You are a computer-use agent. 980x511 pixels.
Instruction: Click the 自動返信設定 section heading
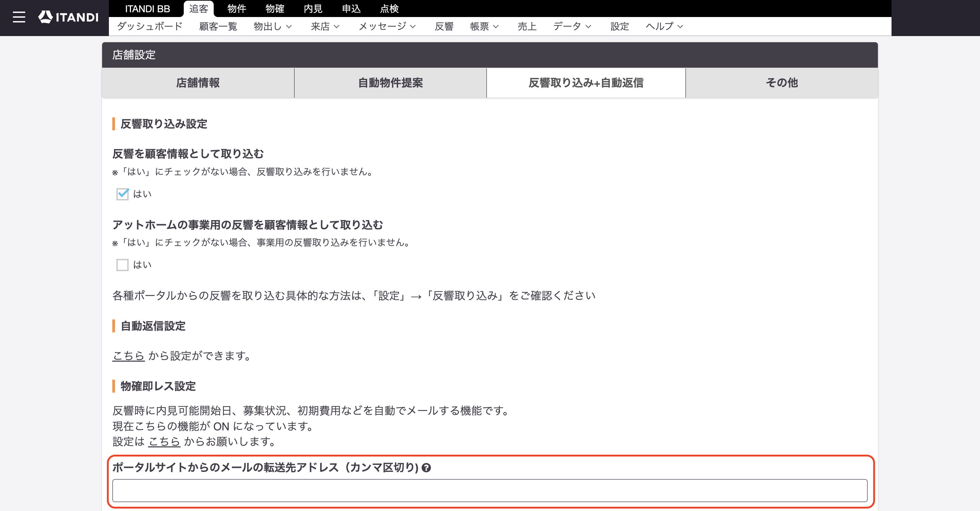pyautogui.click(x=153, y=326)
